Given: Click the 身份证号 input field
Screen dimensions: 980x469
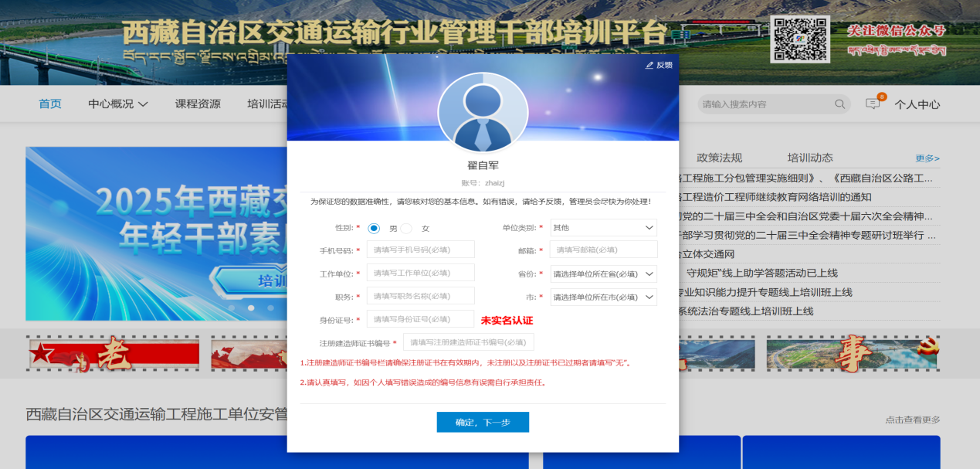Looking at the screenshot, I should point(420,319).
